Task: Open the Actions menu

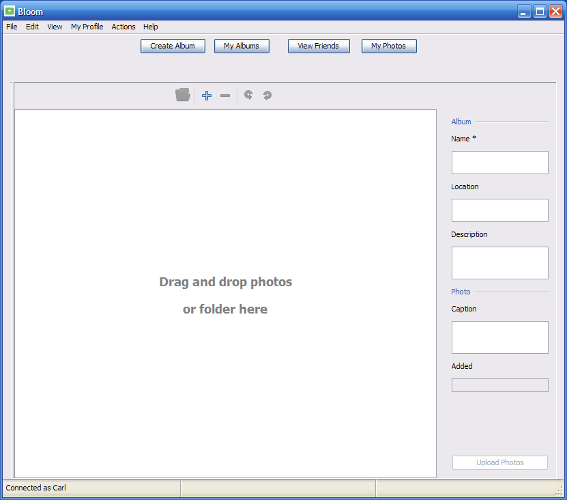Action: coord(123,27)
